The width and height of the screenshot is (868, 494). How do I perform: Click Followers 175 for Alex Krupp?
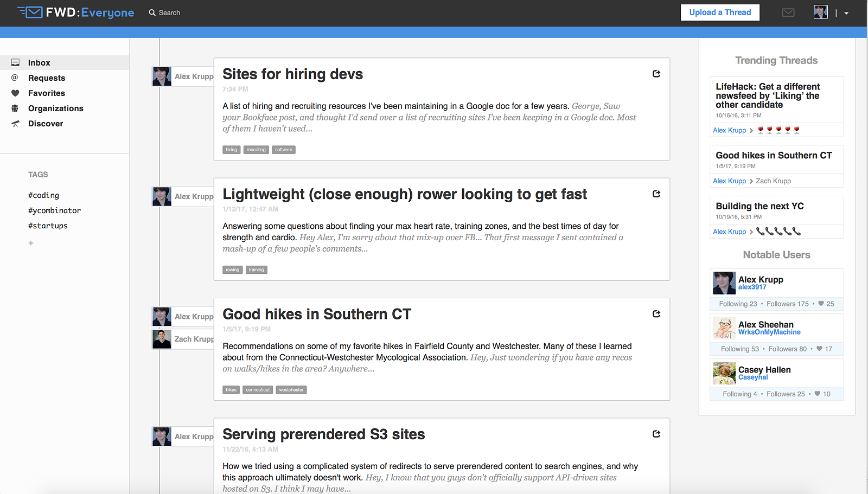(x=788, y=304)
